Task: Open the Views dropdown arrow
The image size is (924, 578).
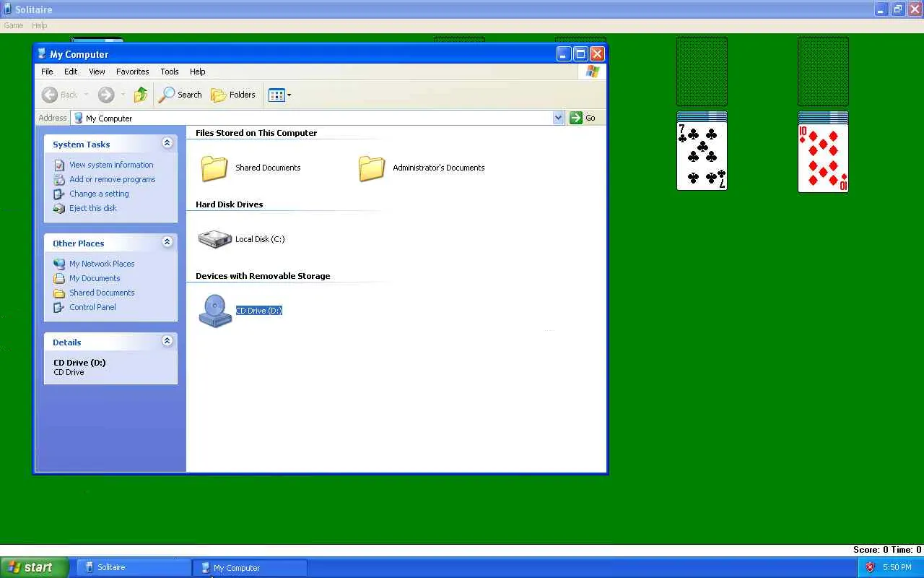Action: coord(289,95)
